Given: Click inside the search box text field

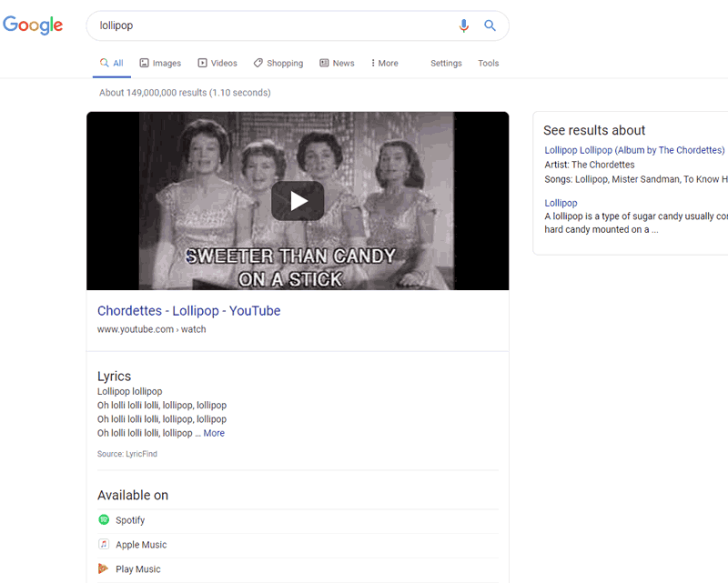Looking at the screenshot, I should click(x=273, y=25).
